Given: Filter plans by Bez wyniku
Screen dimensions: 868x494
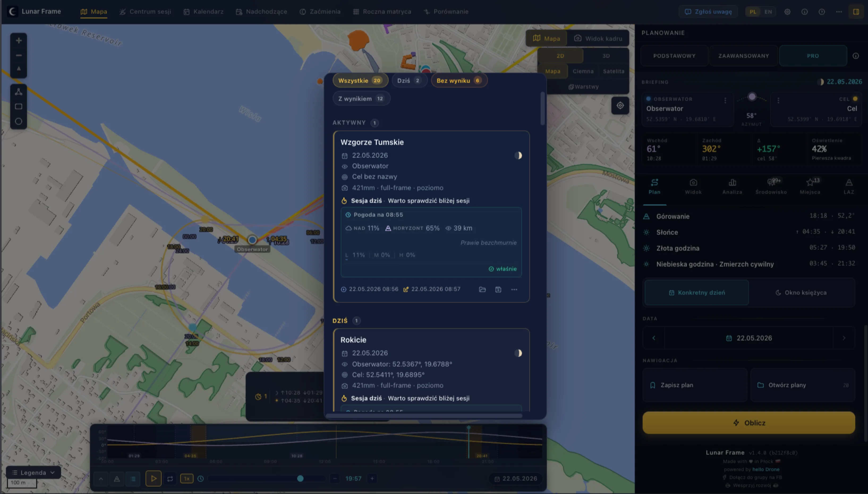Looking at the screenshot, I should click(x=459, y=81).
